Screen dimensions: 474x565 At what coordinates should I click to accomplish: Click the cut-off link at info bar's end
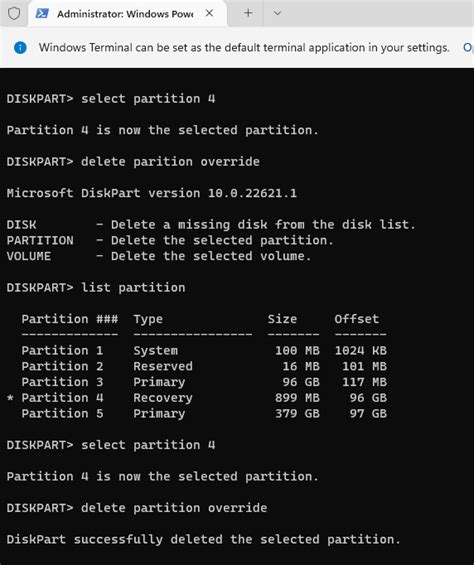coord(468,48)
